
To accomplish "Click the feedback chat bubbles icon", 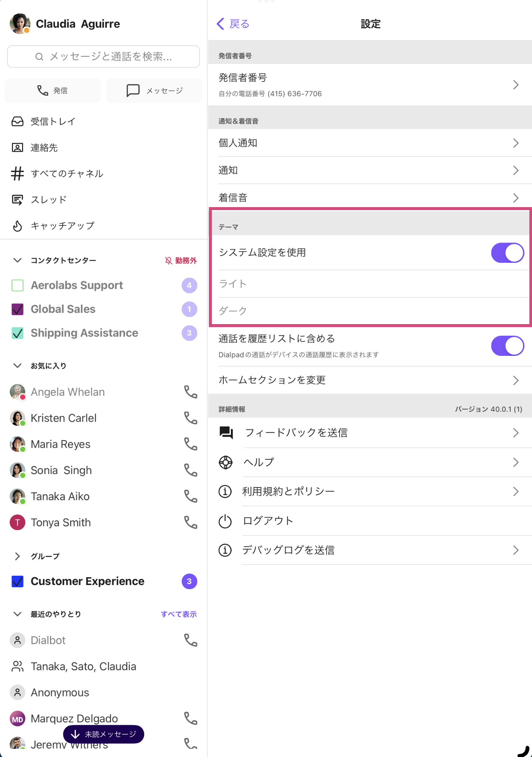I will 226,433.
